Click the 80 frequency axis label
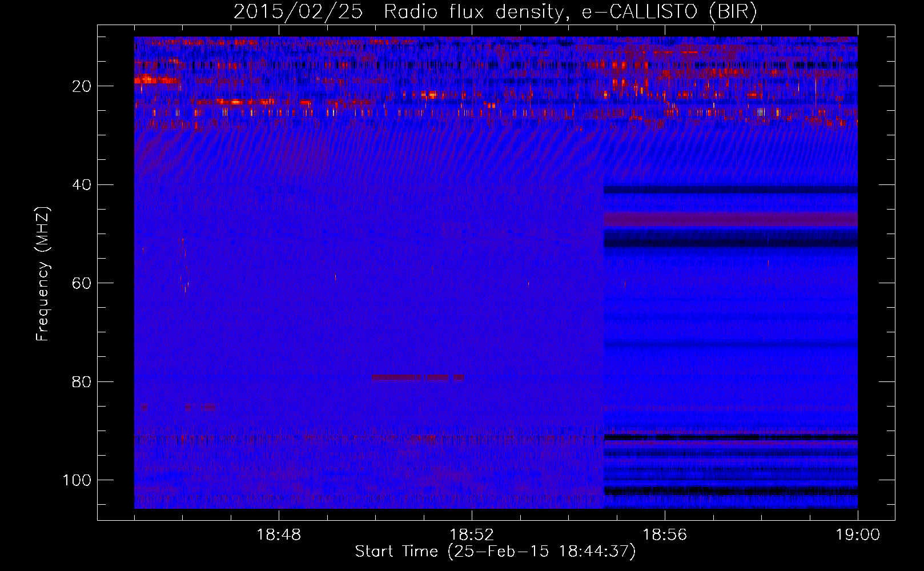Viewport: 924px width, 571px height. point(82,381)
